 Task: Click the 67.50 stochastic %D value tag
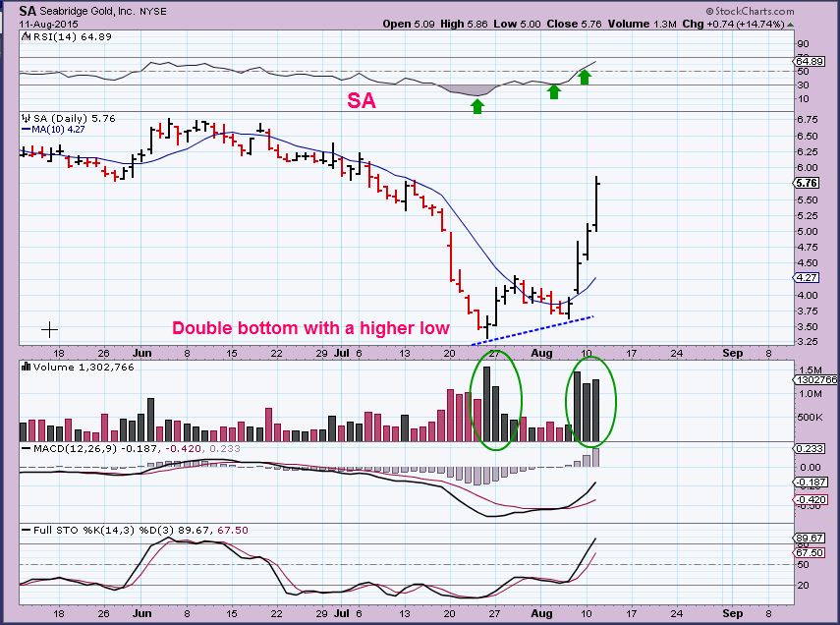point(810,552)
